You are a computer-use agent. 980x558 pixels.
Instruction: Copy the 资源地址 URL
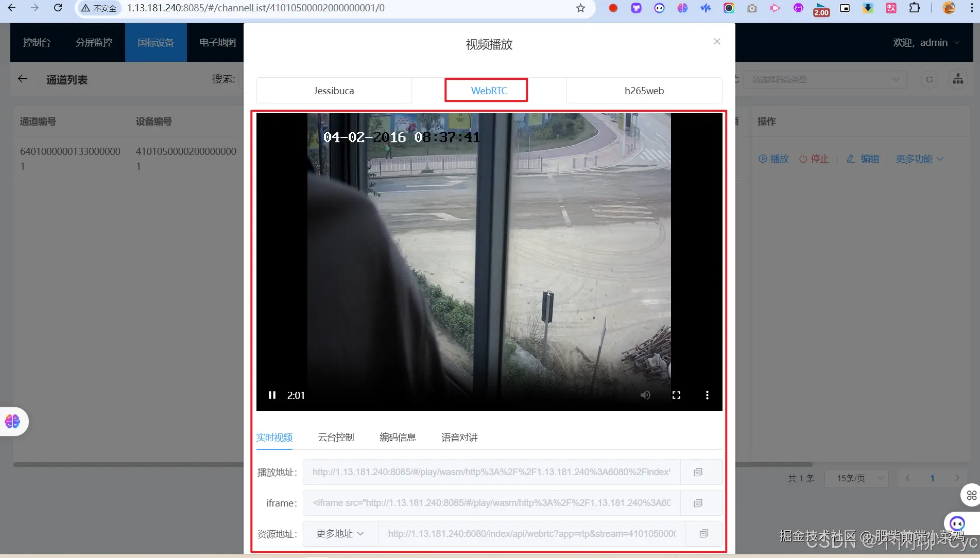click(703, 534)
